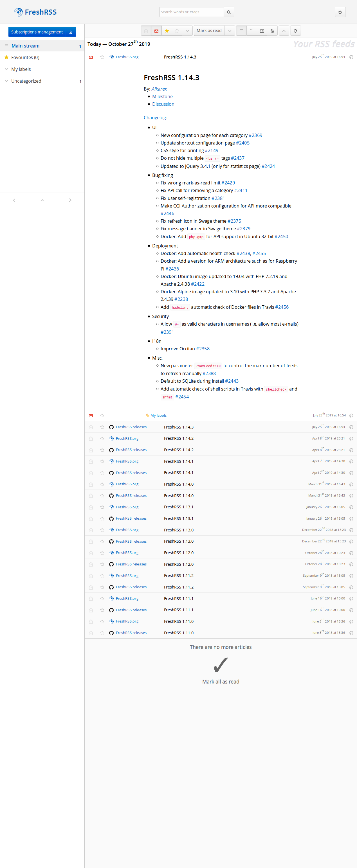
Task: Go to previous article with the left chevron
Action: coord(14,200)
